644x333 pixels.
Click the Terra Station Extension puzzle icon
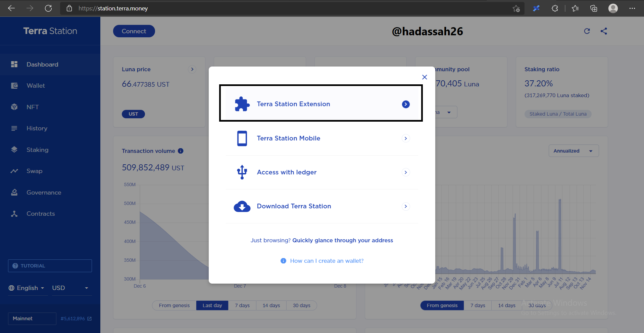click(242, 104)
